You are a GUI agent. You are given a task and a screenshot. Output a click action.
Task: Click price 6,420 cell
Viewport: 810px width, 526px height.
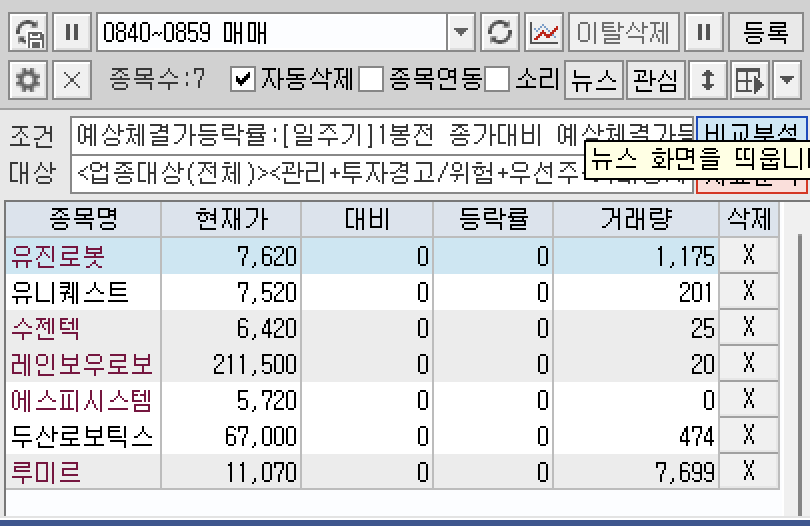point(231,329)
